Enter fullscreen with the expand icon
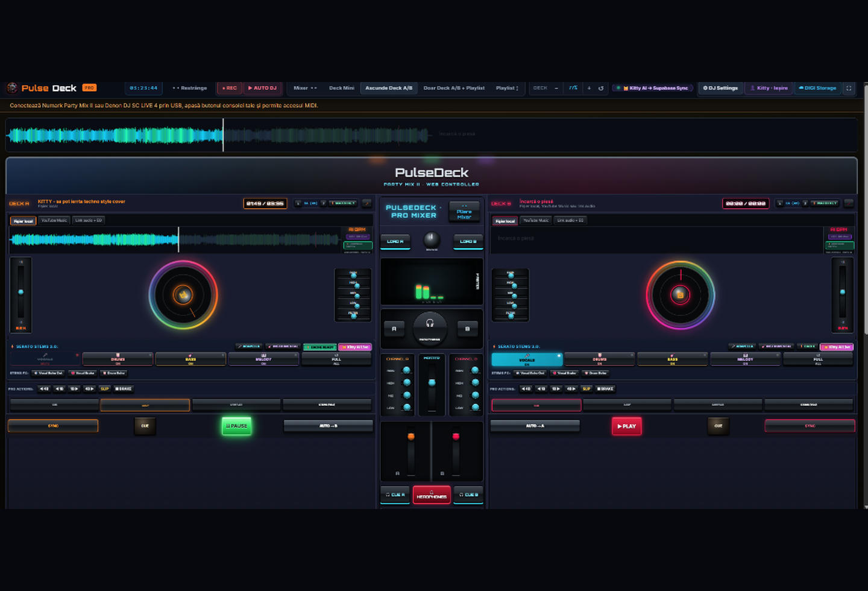 tap(849, 88)
